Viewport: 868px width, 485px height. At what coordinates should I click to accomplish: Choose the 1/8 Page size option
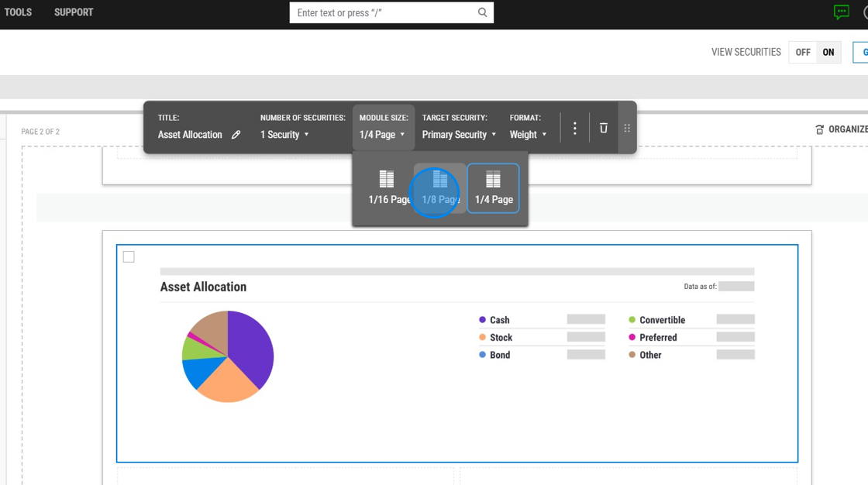point(440,188)
